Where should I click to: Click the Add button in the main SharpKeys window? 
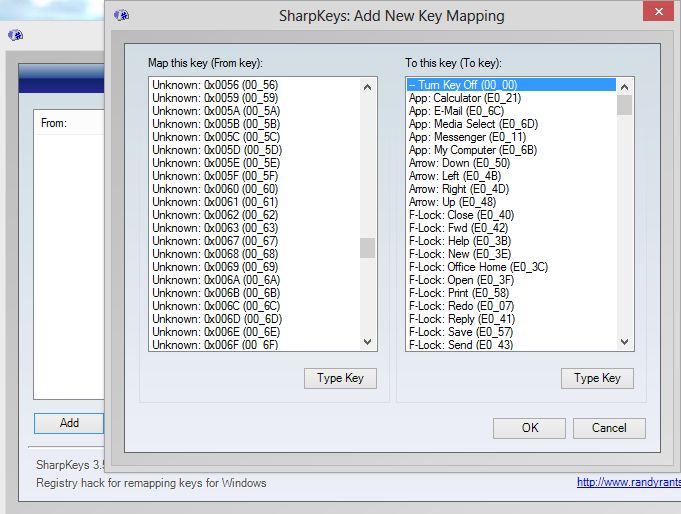[69, 423]
